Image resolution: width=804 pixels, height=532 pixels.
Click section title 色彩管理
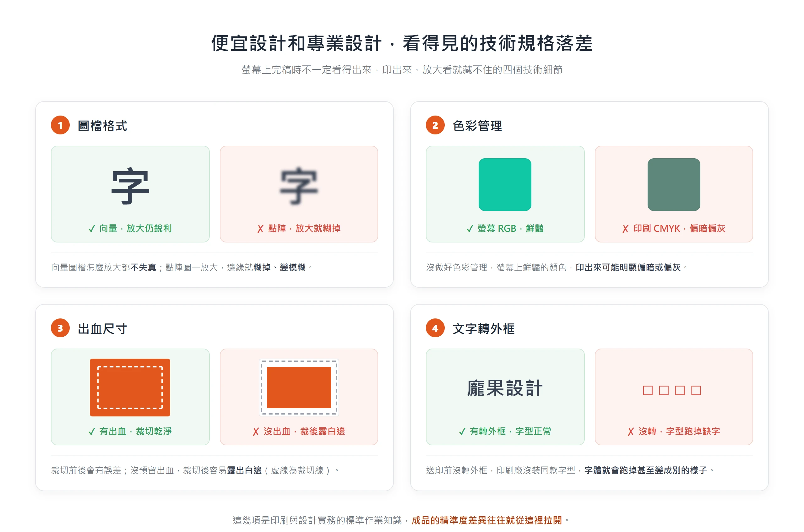point(477,126)
